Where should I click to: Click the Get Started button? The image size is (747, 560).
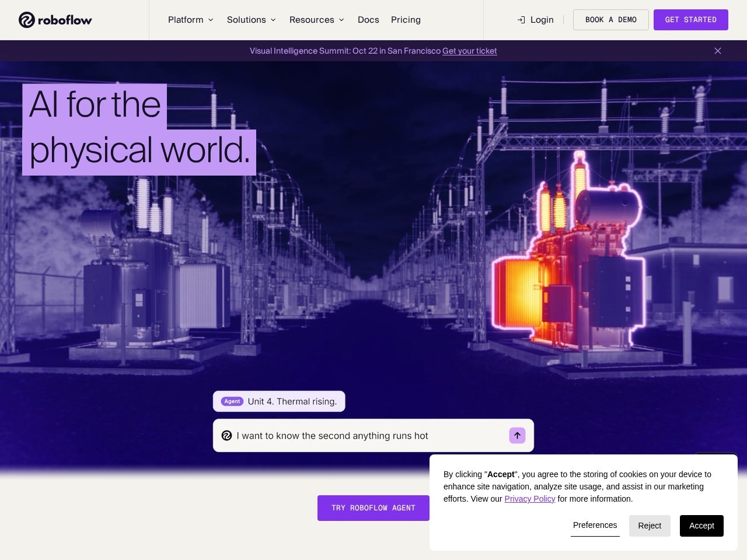691,20
